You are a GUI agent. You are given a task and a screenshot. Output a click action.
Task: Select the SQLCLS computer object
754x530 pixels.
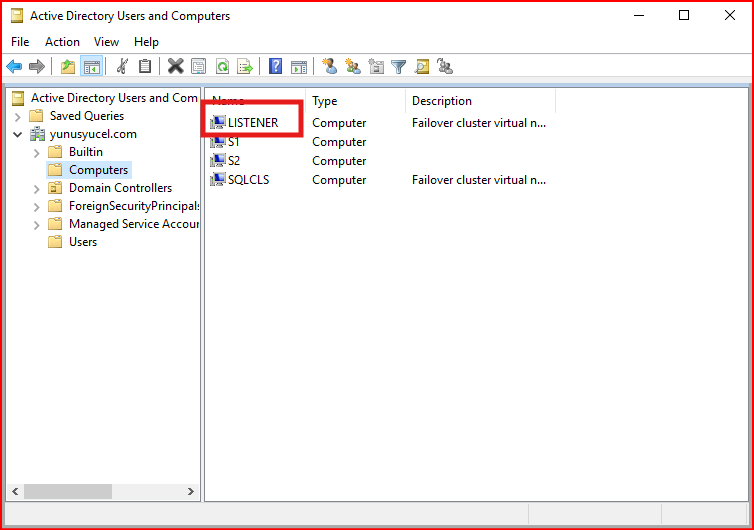click(x=248, y=180)
